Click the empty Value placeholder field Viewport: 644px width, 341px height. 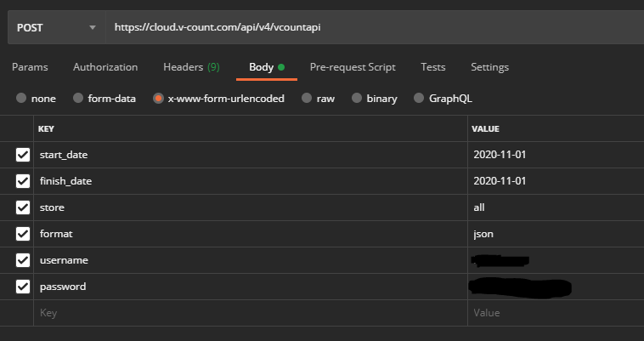click(556, 313)
